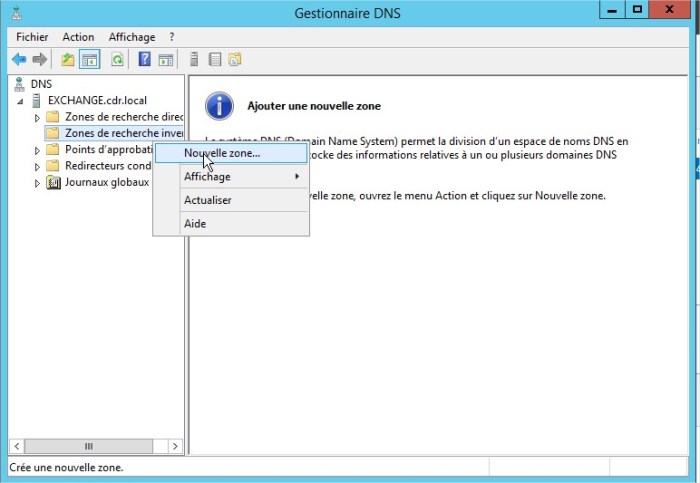
Task: Open the ? help menu
Action: pyautogui.click(x=172, y=37)
